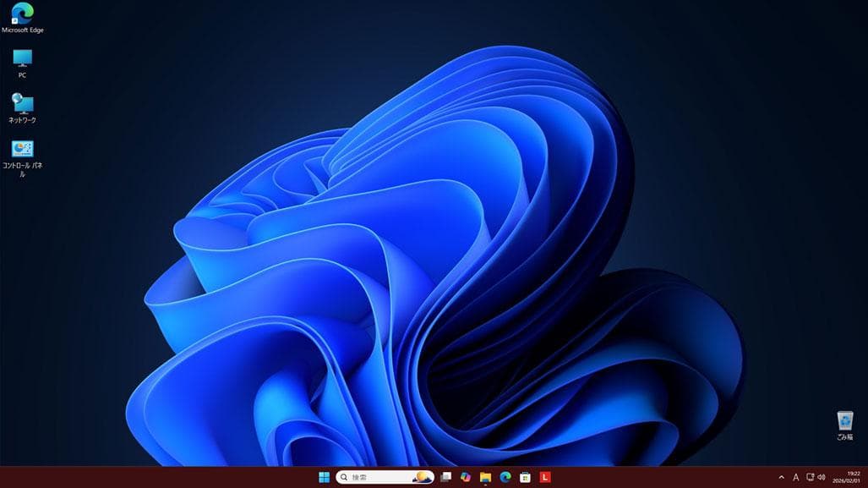
Task: Open the sound settings from the tray
Action: click(x=822, y=477)
